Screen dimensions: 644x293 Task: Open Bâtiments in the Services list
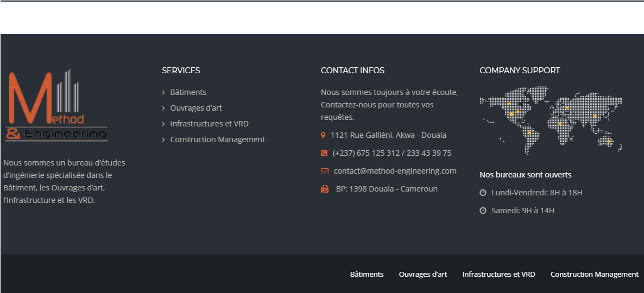[188, 92]
